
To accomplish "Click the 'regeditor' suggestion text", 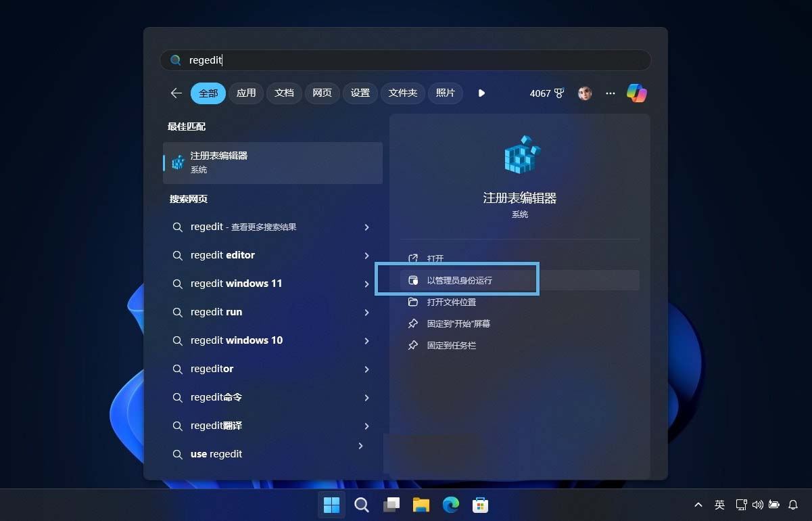I will [x=212, y=369].
